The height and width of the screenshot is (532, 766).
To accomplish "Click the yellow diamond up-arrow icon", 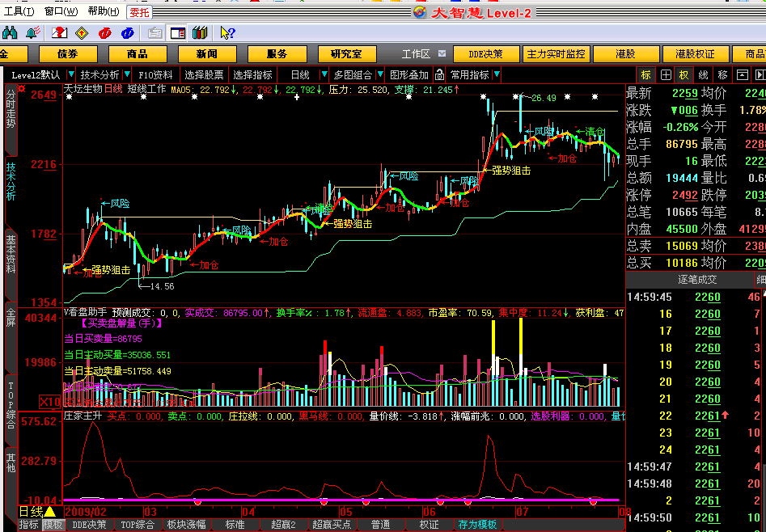I will click(x=82, y=32).
